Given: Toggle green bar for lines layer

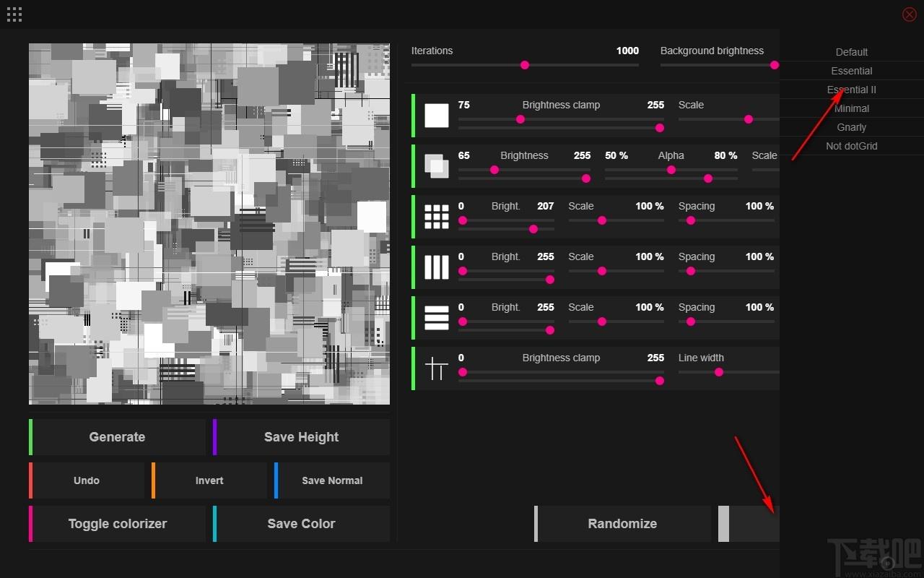Looking at the screenshot, I should (x=413, y=368).
